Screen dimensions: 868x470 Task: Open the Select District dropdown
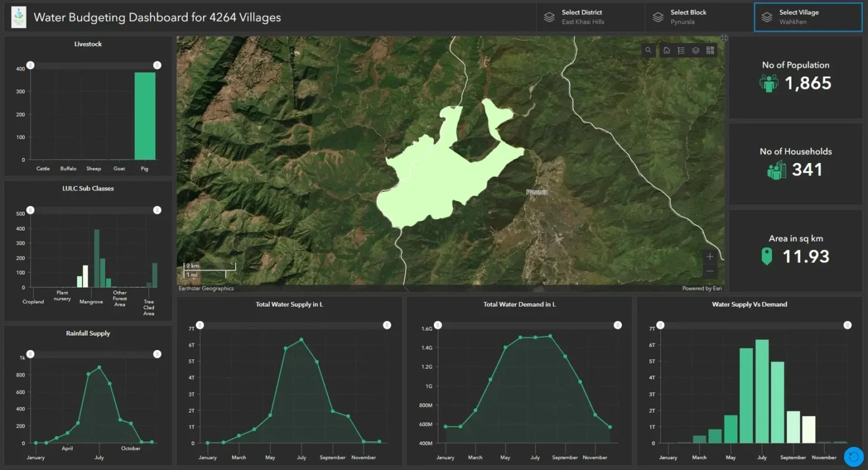point(590,17)
